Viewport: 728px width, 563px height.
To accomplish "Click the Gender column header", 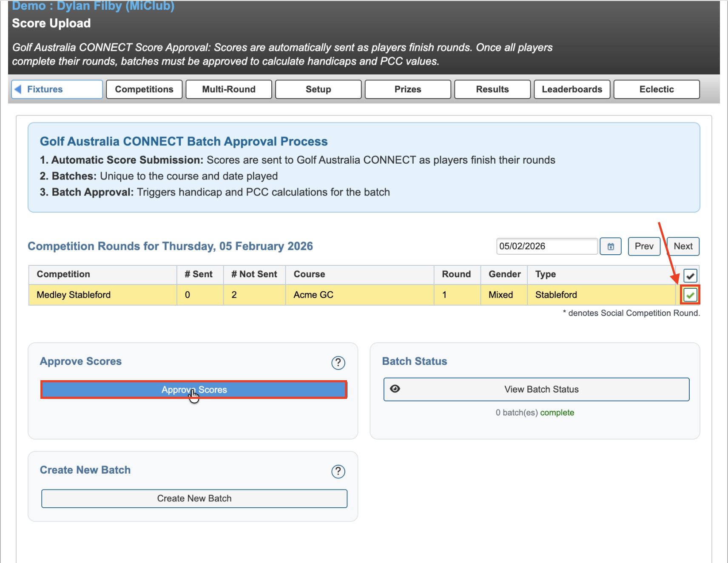I will point(505,274).
